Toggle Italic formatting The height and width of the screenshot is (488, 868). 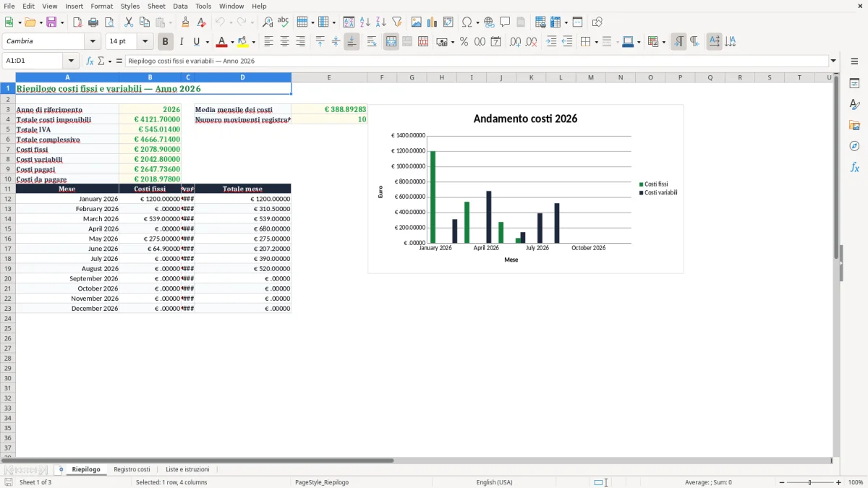pos(182,42)
